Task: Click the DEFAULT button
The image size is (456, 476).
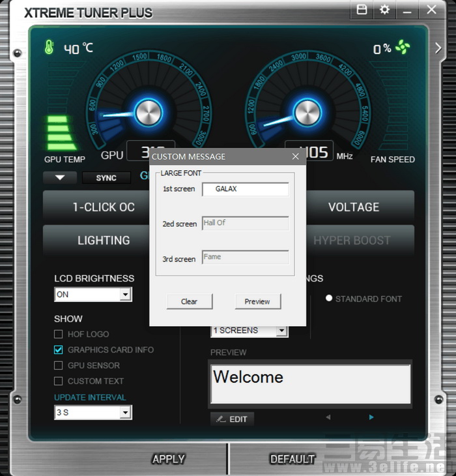Action: coord(292,459)
